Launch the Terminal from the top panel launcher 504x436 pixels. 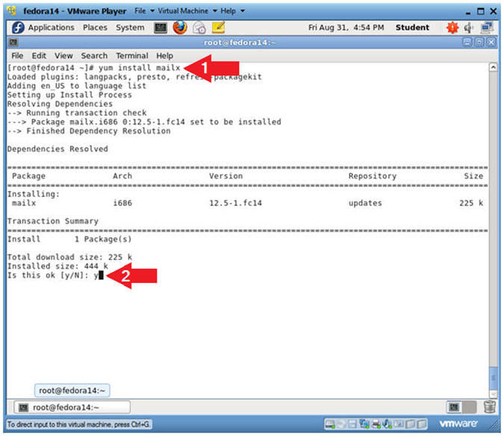(x=160, y=28)
